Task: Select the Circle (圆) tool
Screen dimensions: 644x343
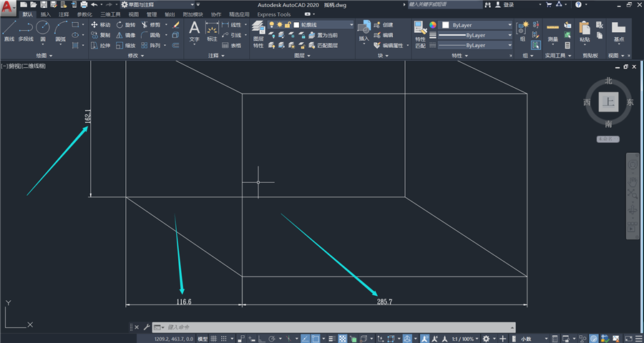Action: click(x=43, y=31)
